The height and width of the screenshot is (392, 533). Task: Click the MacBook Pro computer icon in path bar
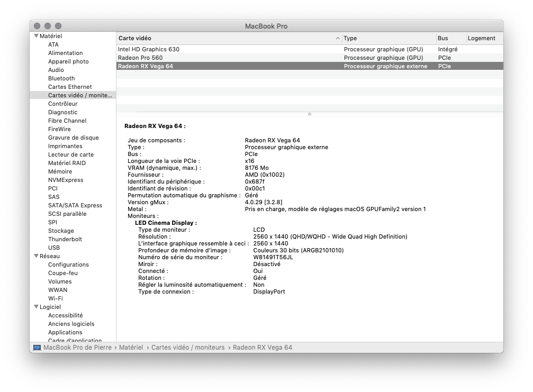coord(37,348)
